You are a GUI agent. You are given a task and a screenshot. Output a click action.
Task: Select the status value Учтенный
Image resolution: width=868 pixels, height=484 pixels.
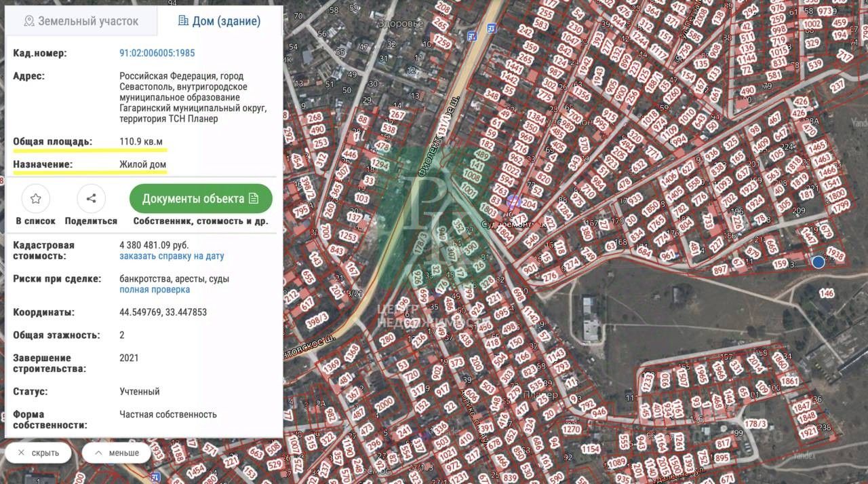(140, 392)
